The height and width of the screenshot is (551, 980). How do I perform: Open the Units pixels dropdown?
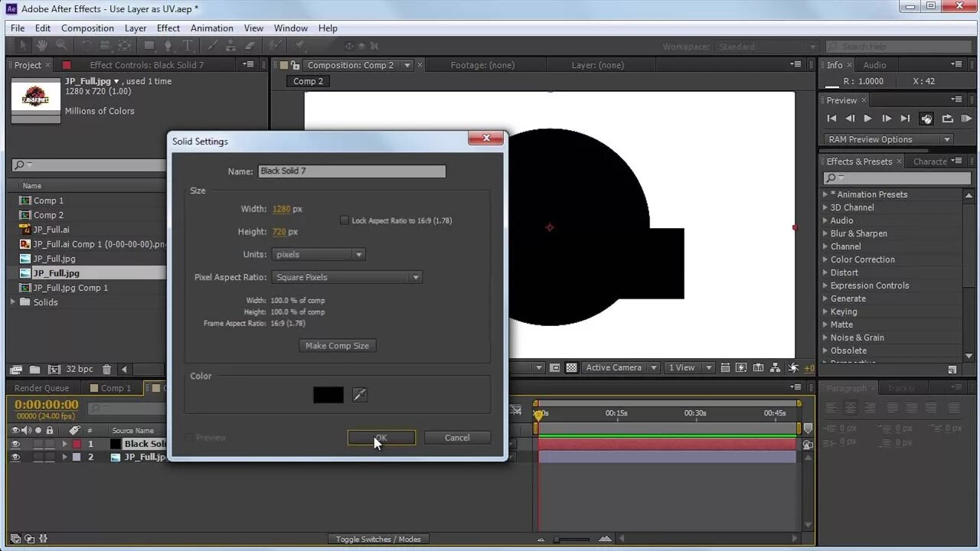318,254
